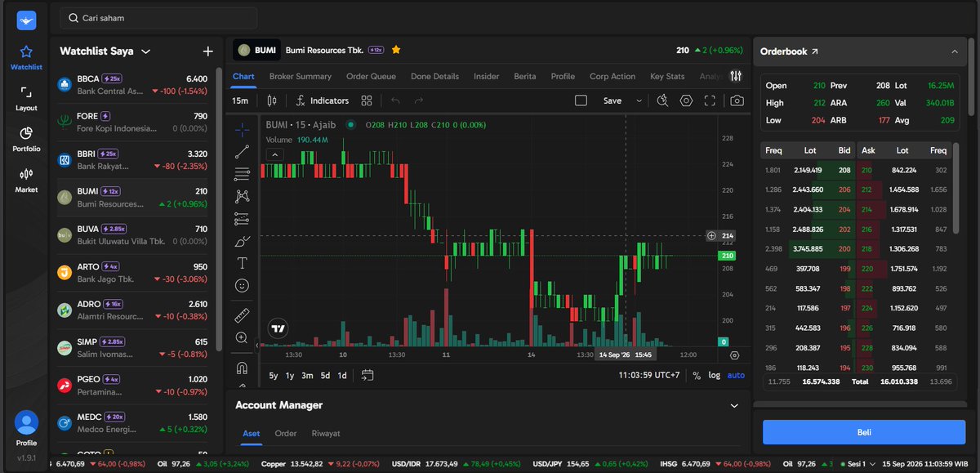The image size is (980, 473).
Task: Select the long position forecasting tool
Action: coord(243,218)
